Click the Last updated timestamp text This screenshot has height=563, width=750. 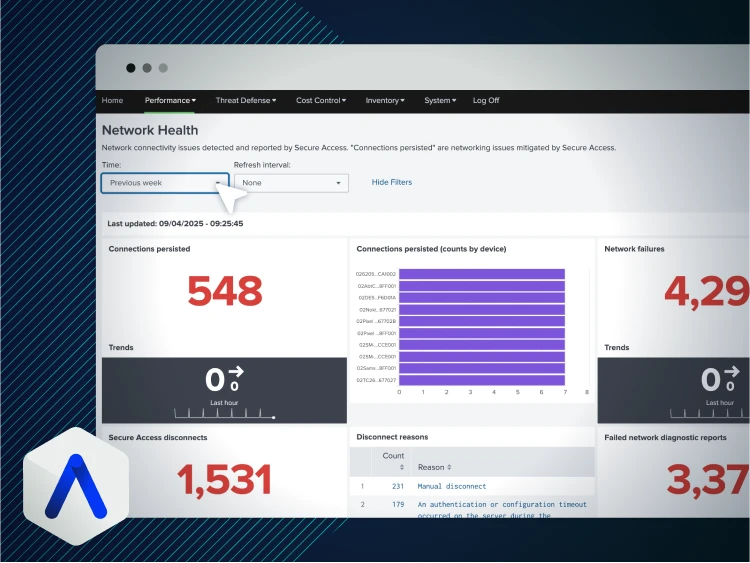click(x=175, y=223)
